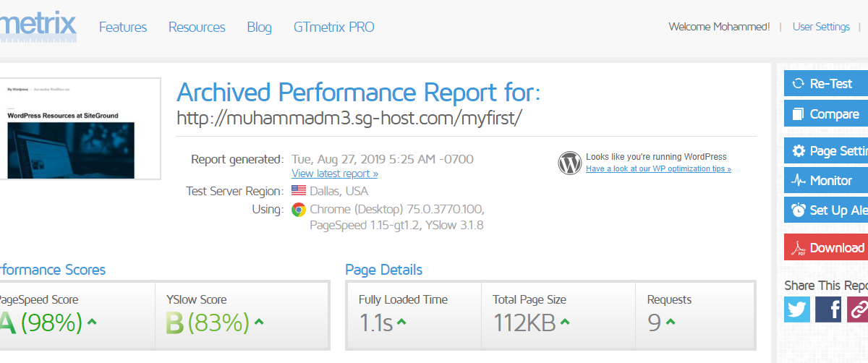This screenshot has height=363, width=868.
Task: Click the Re-Test button
Action: 826,83
